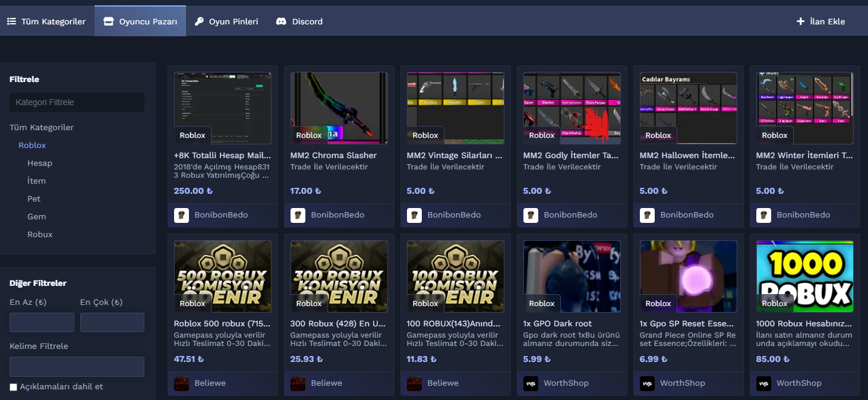Viewport: 868px width, 400px height.
Task: Open seller WorthShop under 1000 Robux
Action: click(799, 383)
